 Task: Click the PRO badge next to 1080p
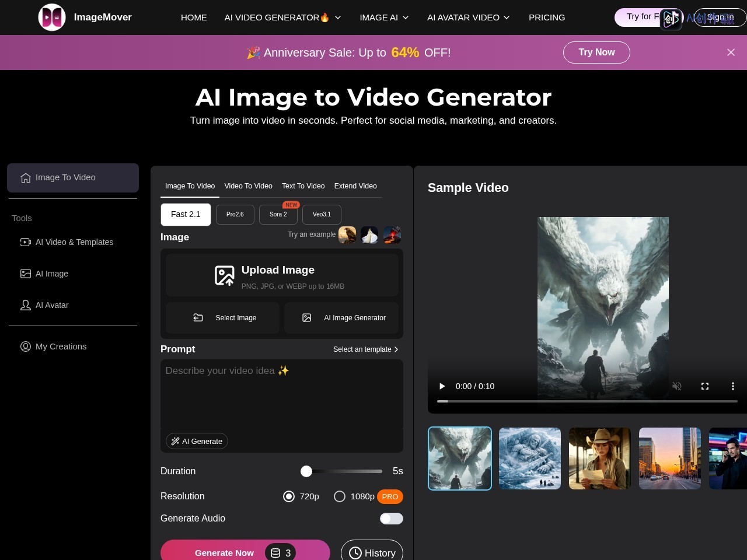pos(390,497)
